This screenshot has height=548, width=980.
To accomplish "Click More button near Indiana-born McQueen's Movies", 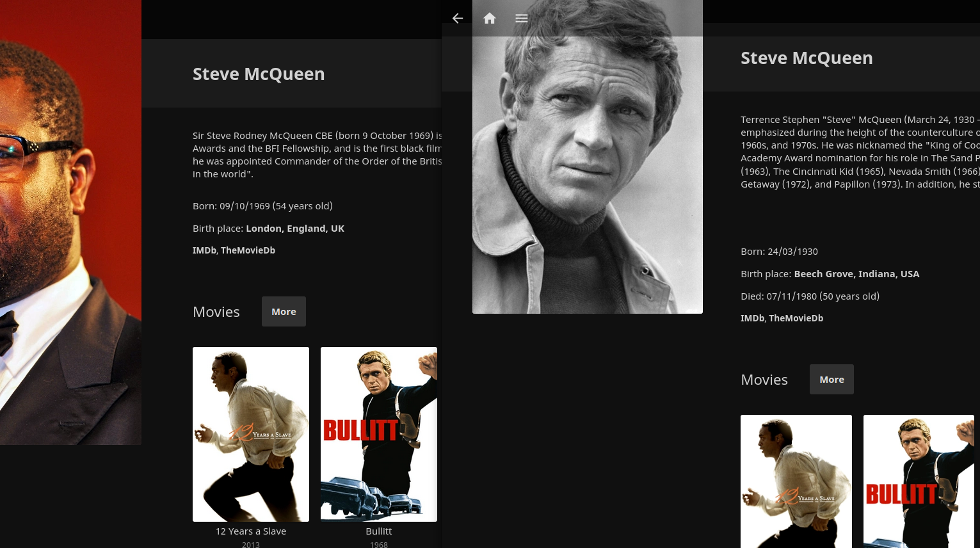I will (831, 380).
